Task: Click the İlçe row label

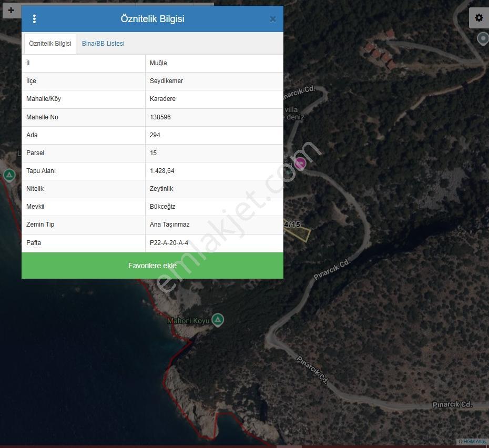Action: click(x=31, y=81)
